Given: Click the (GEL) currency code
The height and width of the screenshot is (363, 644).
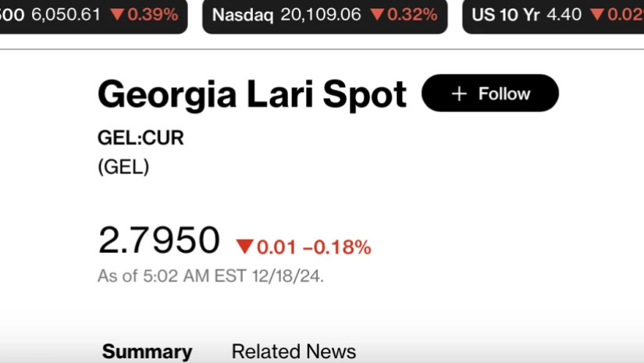Looking at the screenshot, I should pyautogui.click(x=123, y=166).
